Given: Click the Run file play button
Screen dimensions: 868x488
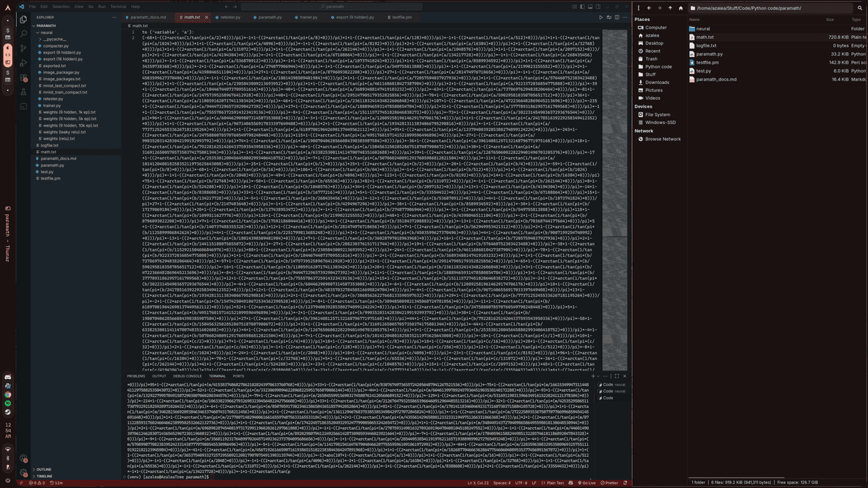Looking at the screenshot, I should point(600,17).
